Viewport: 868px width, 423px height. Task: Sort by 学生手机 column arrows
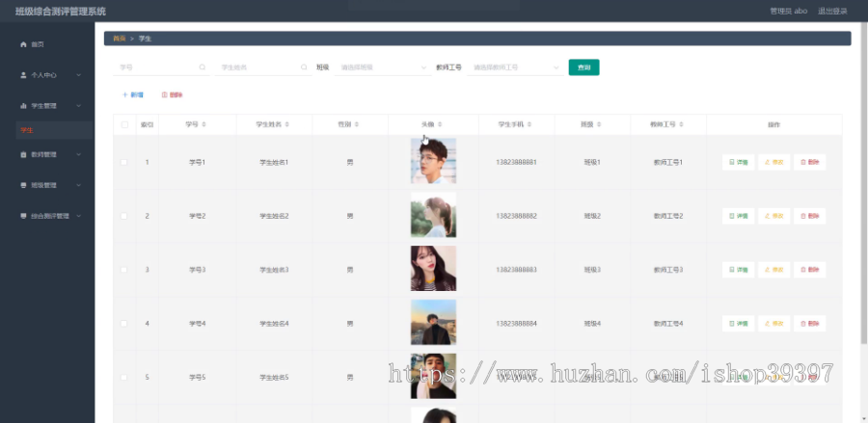point(529,125)
